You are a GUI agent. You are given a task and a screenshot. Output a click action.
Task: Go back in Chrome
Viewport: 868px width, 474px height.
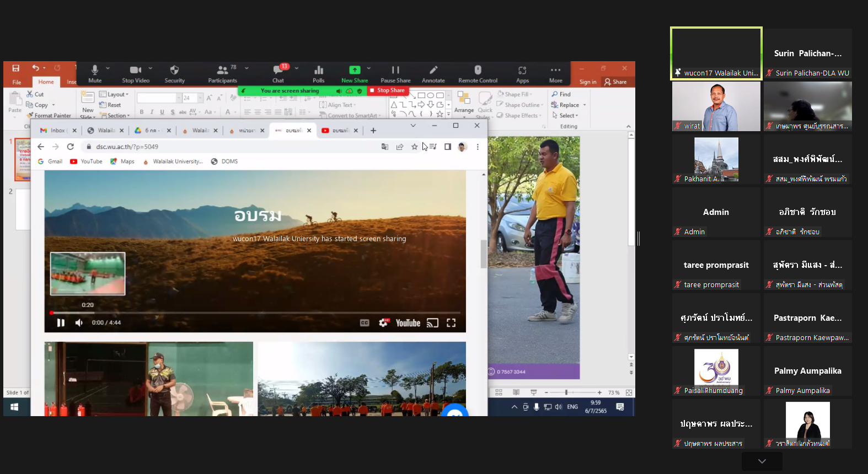tap(40, 147)
